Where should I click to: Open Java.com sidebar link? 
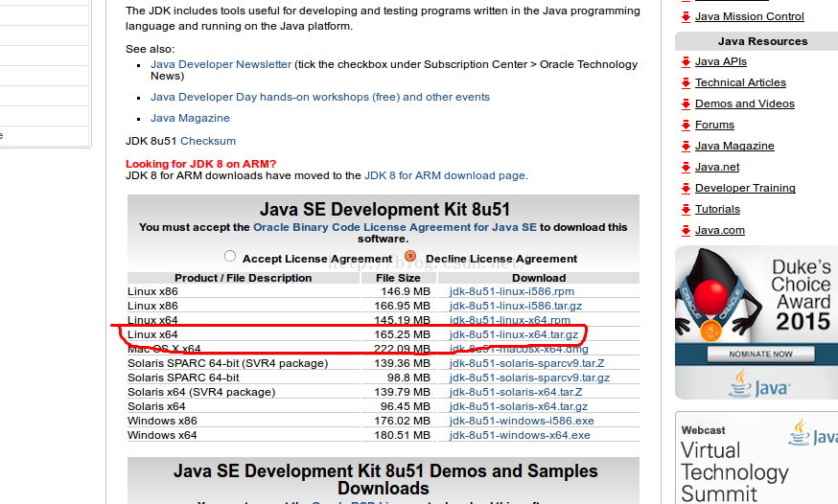pos(719,231)
